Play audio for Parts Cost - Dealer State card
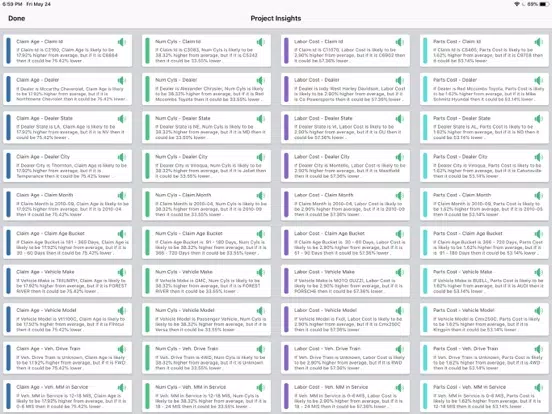 pos(539,119)
